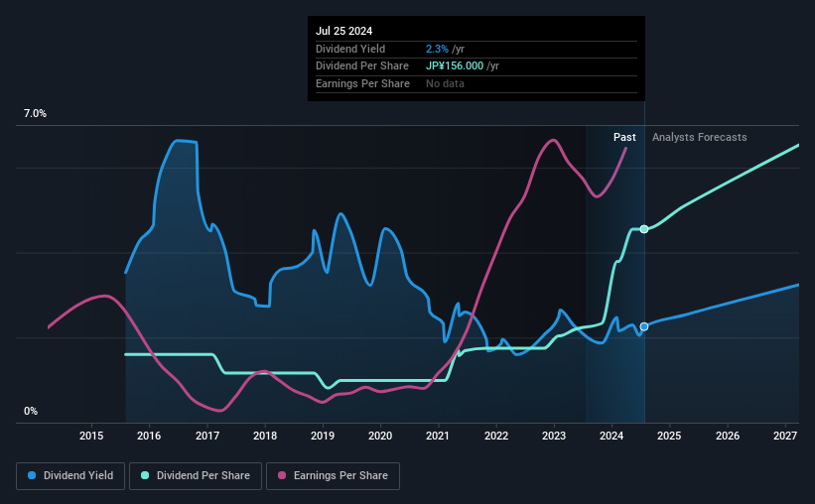Toggle the Dividend Yield legend button
This screenshot has height=504, width=815.
[x=70, y=476]
